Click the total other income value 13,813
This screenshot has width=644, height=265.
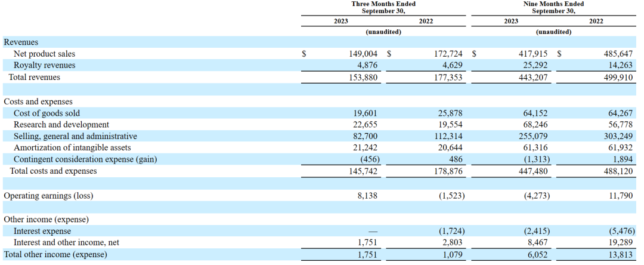point(621,255)
